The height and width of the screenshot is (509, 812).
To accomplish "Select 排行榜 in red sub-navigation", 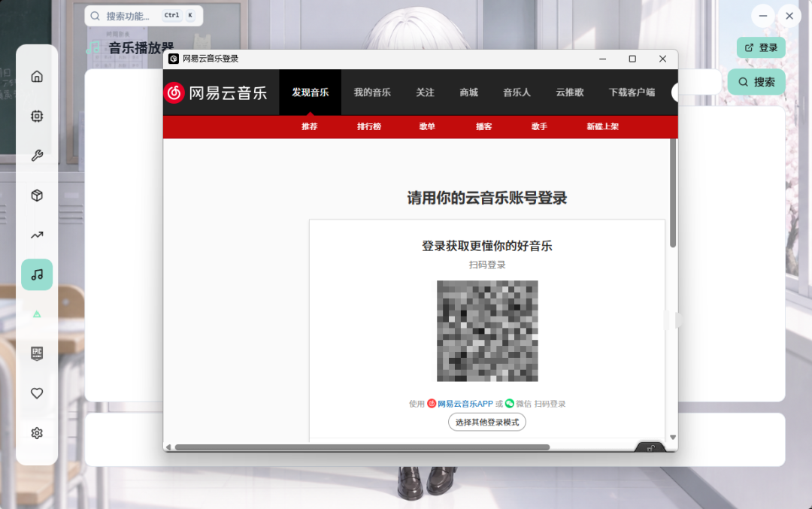I will (369, 126).
